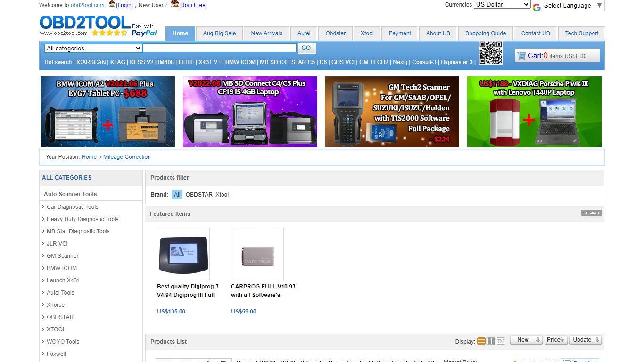Click the MORE featured items icon

(591, 213)
